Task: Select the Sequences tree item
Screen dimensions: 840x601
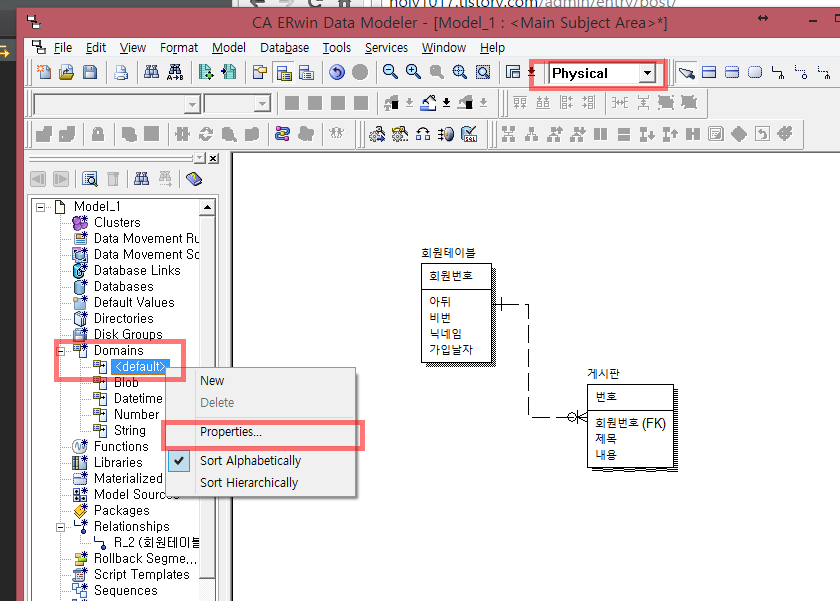Action: click(x=125, y=590)
